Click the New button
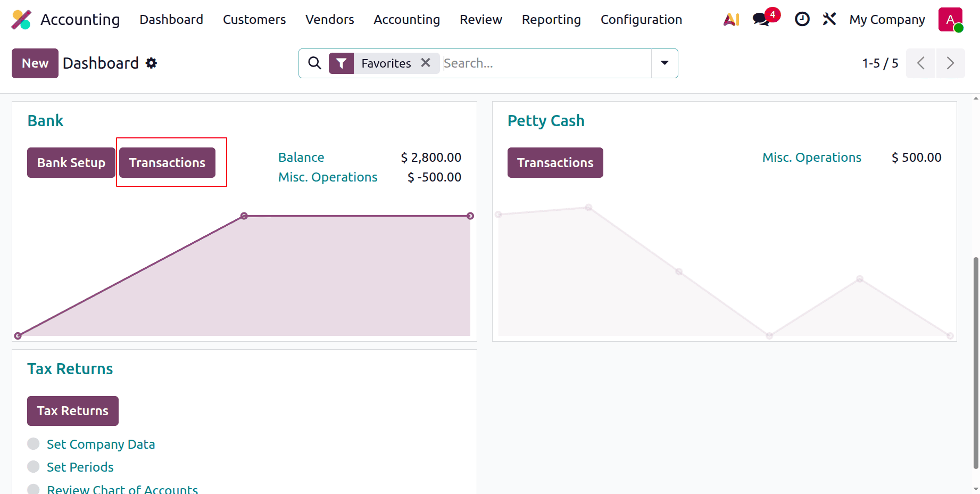 [x=35, y=63]
